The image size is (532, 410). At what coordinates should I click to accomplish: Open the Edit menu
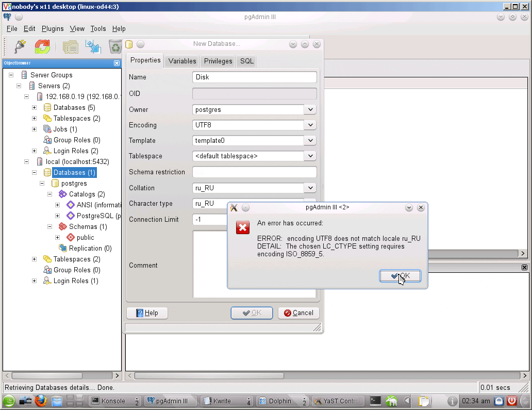point(29,29)
